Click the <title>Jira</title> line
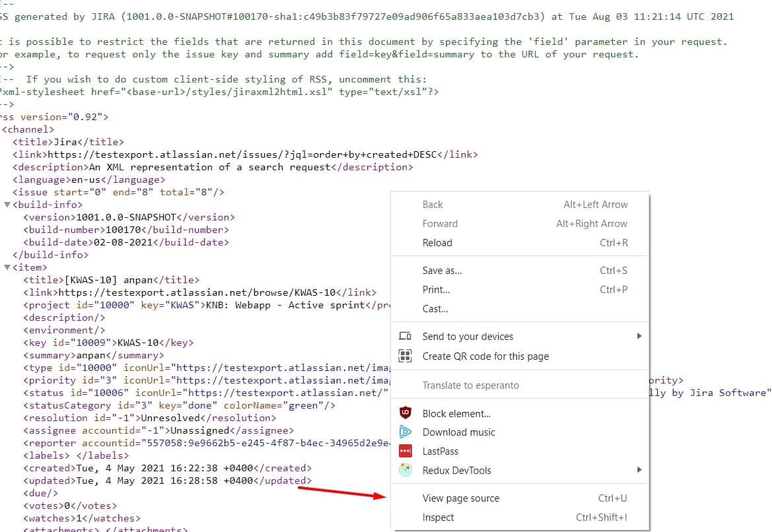This screenshot has width=772, height=532. coord(69,142)
